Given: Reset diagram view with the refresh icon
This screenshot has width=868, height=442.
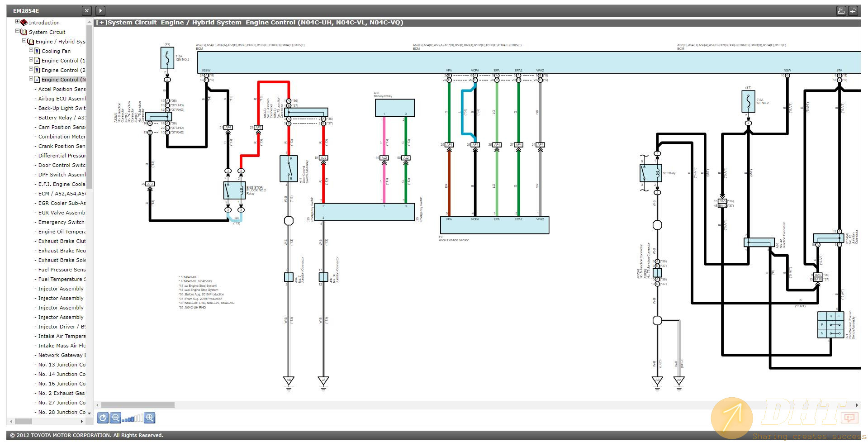Looking at the screenshot, I should [x=103, y=418].
